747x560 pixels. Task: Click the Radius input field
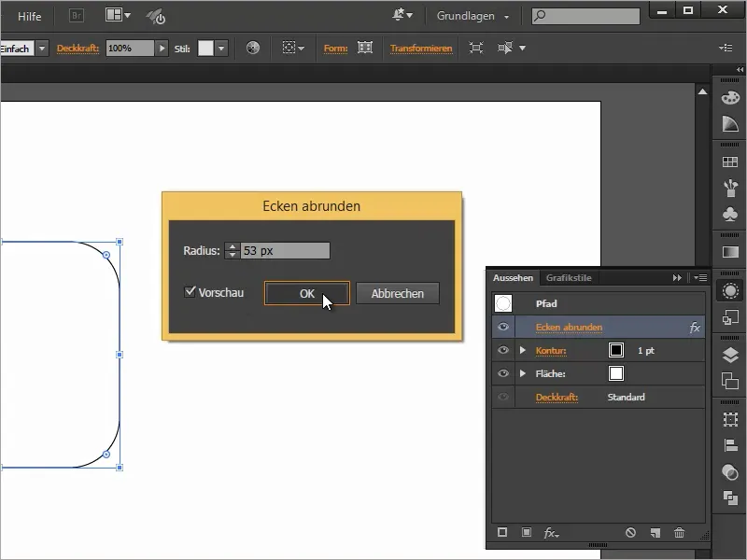tap(285, 250)
